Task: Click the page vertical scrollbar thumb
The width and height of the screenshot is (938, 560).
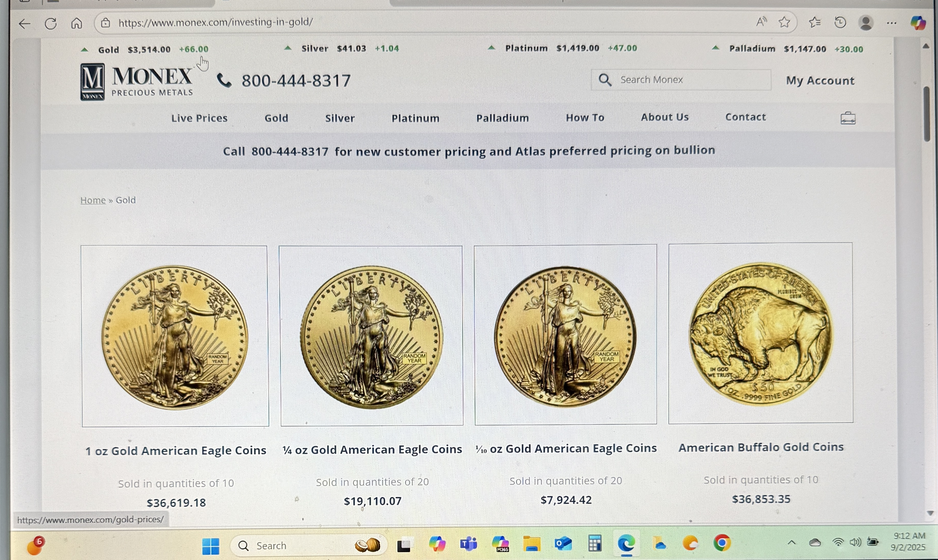Action: (927, 114)
